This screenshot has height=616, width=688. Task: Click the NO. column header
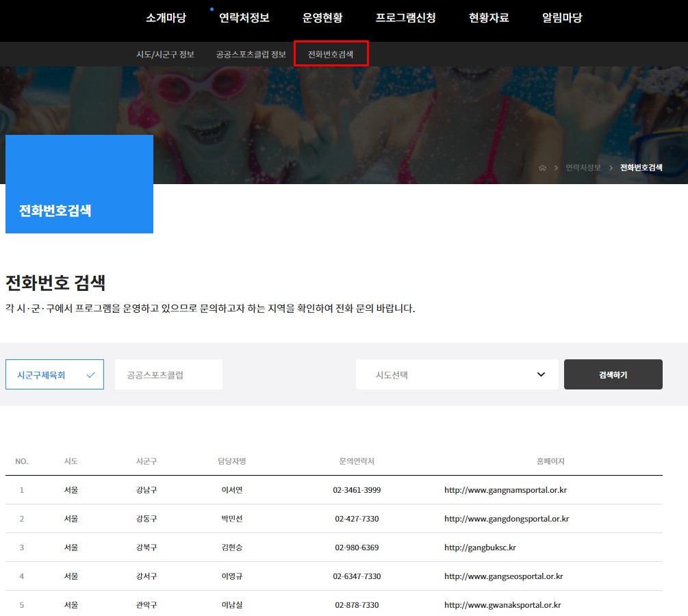coord(21,461)
